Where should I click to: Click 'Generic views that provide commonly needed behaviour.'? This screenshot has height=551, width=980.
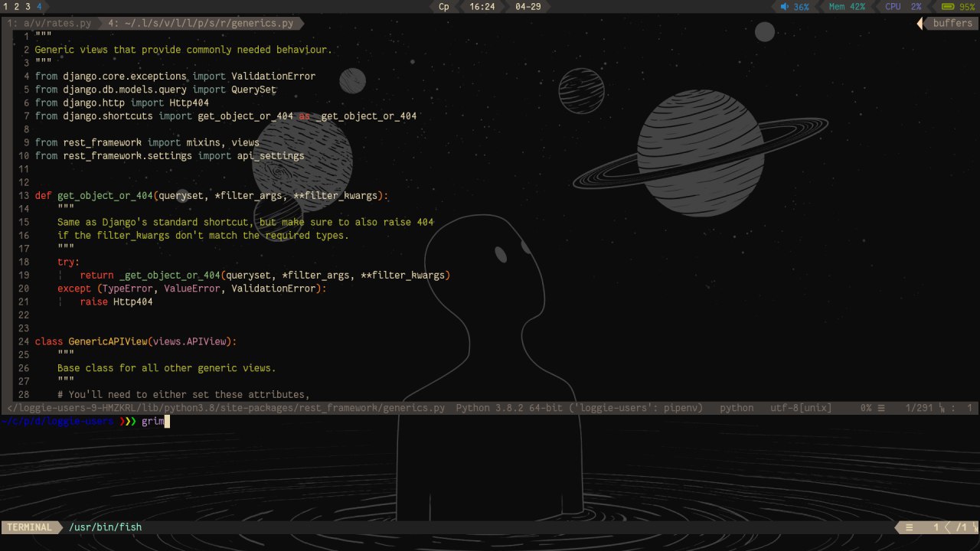(x=183, y=50)
